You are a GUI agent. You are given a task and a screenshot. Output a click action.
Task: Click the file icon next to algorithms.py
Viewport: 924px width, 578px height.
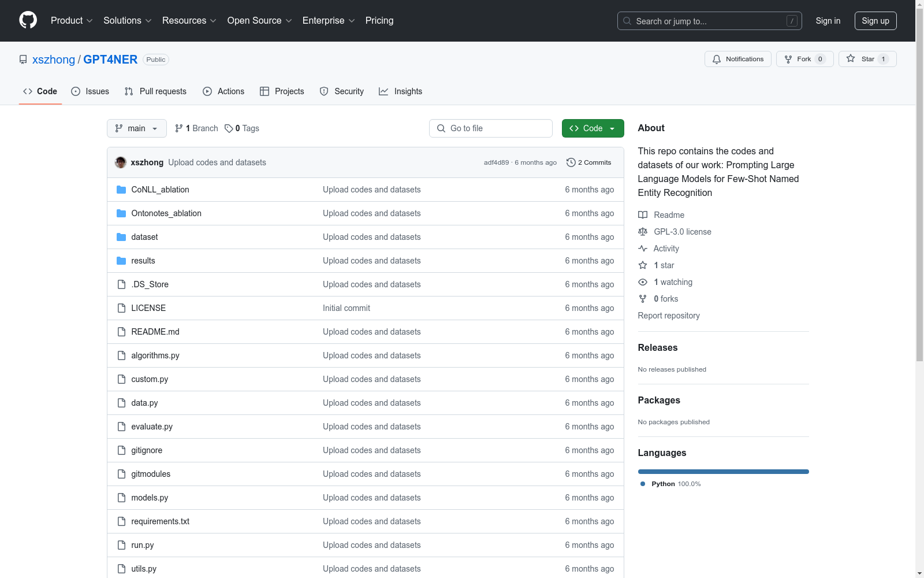[x=121, y=355]
